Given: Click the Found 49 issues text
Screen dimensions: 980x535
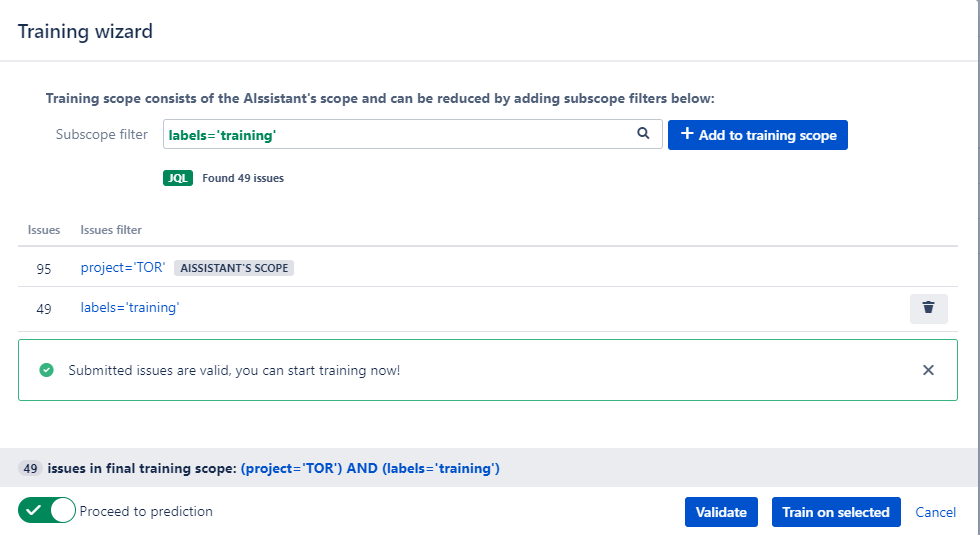Looking at the screenshot, I should pos(243,178).
